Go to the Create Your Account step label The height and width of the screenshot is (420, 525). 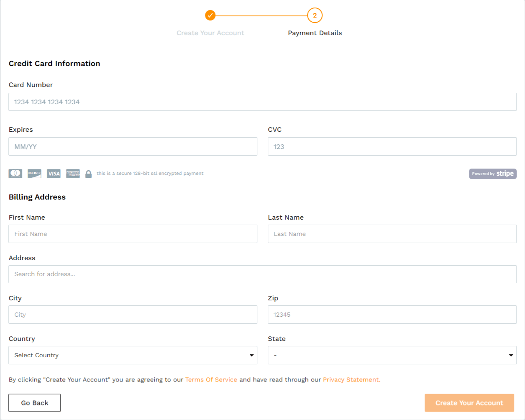click(210, 33)
